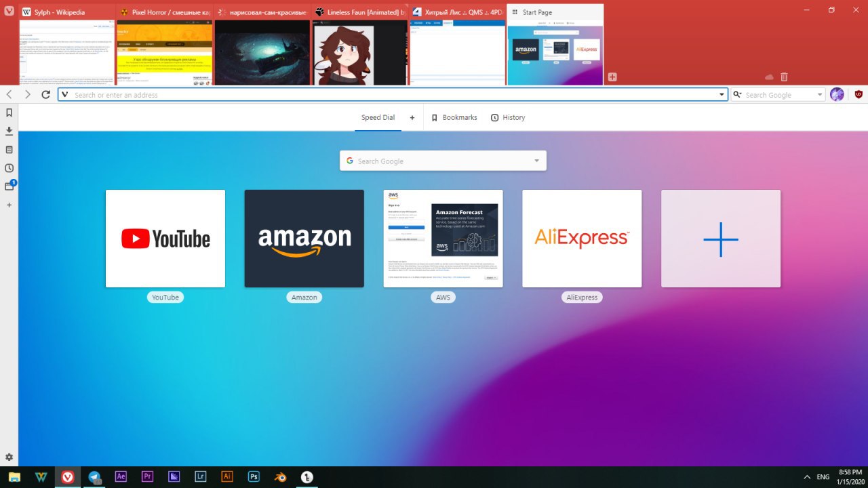The image size is (868, 488).
Task: Click the AWS label under the tile
Action: [443, 297]
